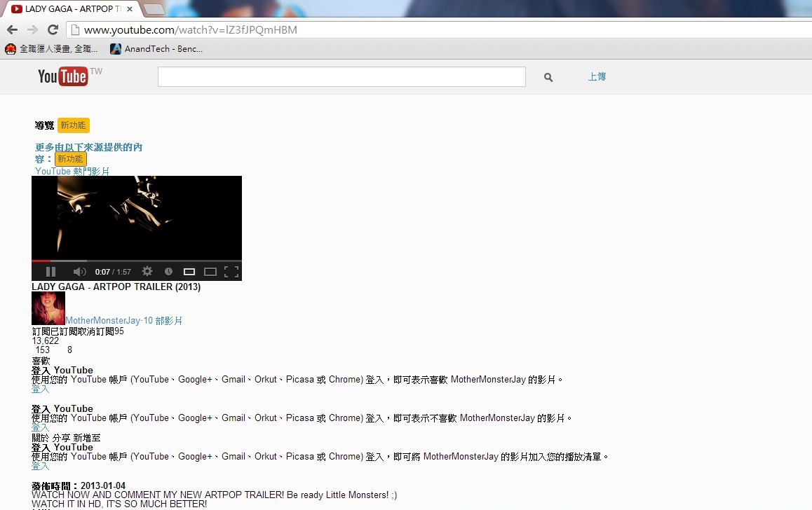Click the dislike count 8
This screenshot has width=812, height=510.
(x=70, y=350)
